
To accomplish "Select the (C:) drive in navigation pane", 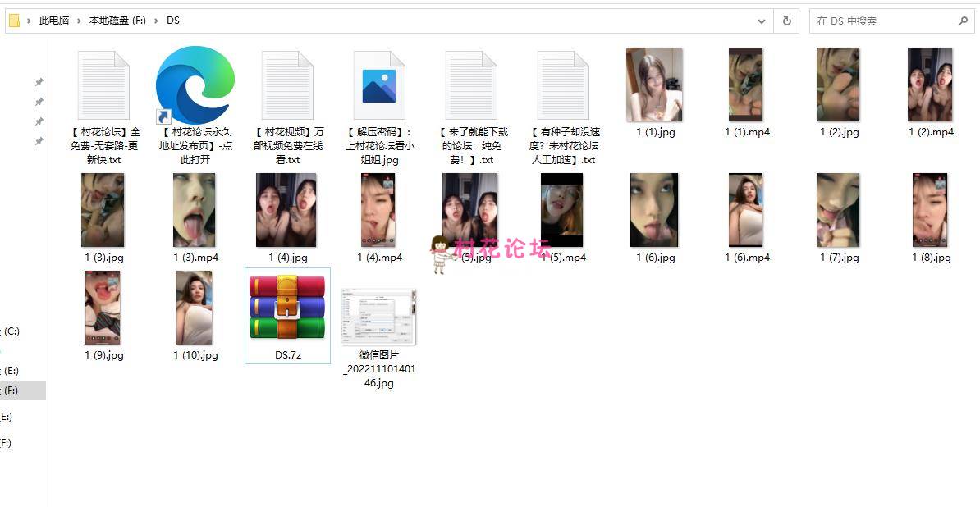I will pyautogui.click(x=11, y=331).
